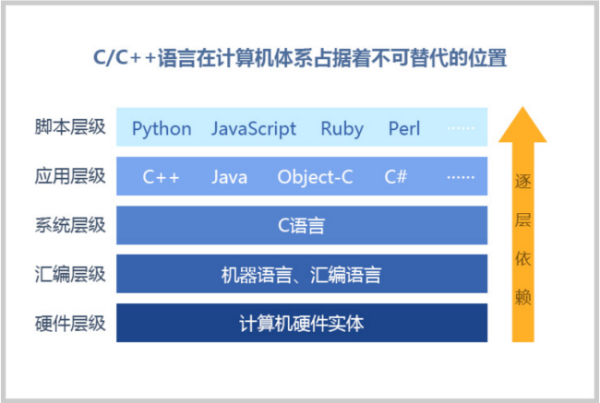Click the ellipsis after Perl
The width and height of the screenshot is (600, 403).
click(x=461, y=129)
